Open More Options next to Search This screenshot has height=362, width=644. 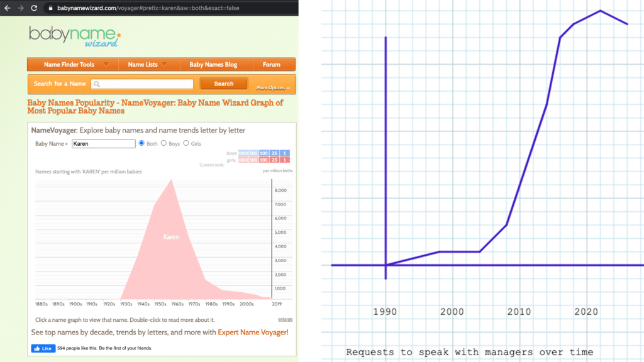[272, 88]
